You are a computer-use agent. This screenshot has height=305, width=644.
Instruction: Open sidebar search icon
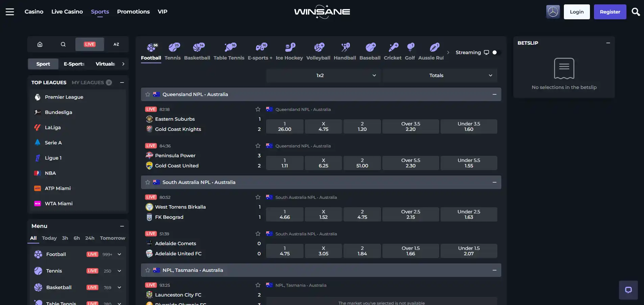point(63,44)
